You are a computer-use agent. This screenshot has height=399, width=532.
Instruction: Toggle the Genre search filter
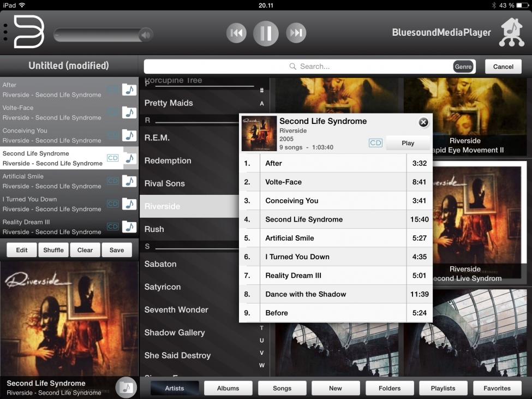click(463, 67)
